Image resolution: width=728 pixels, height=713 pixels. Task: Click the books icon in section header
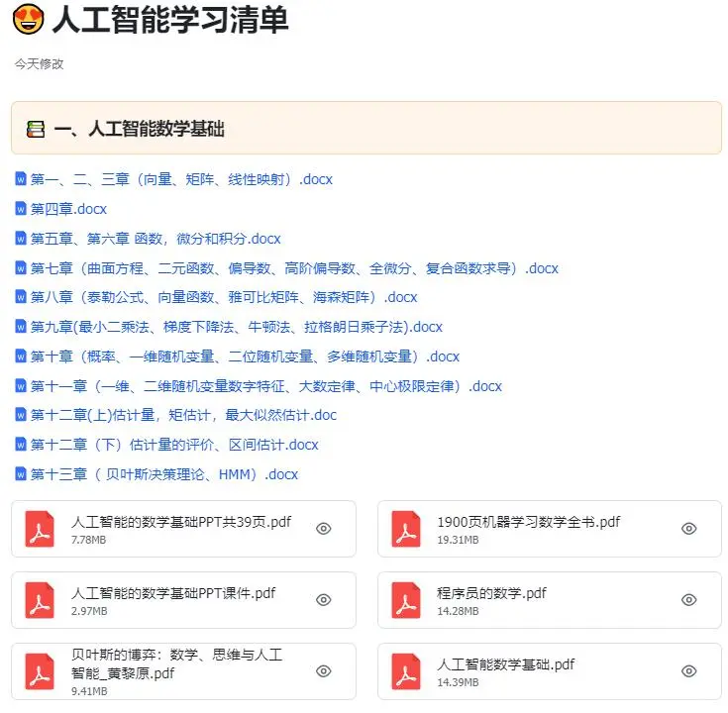[x=36, y=129]
